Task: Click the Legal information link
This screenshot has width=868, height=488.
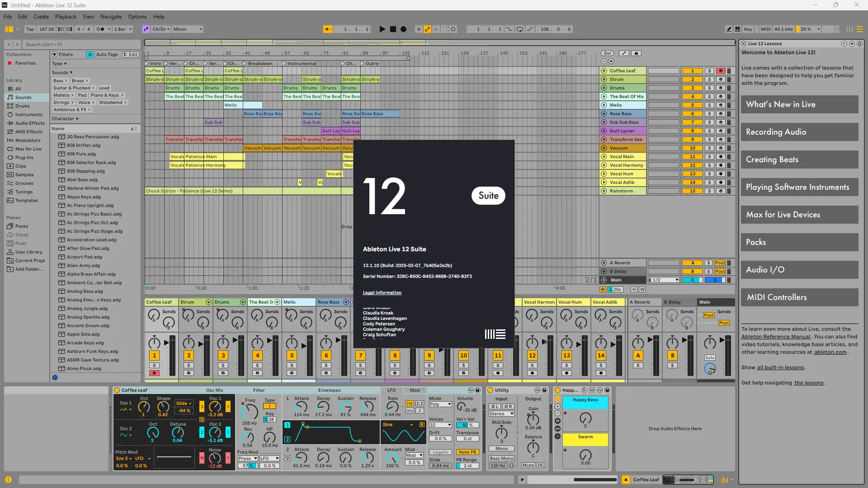Action: (x=382, y=293)
